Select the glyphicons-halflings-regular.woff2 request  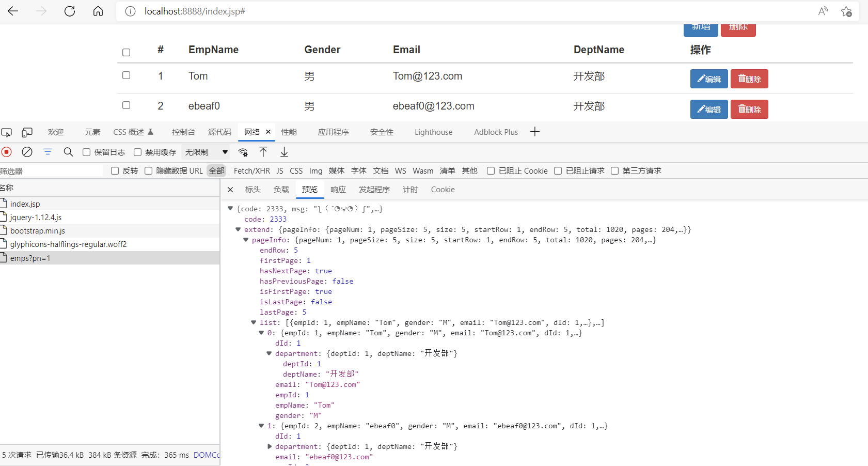(109, 244)
